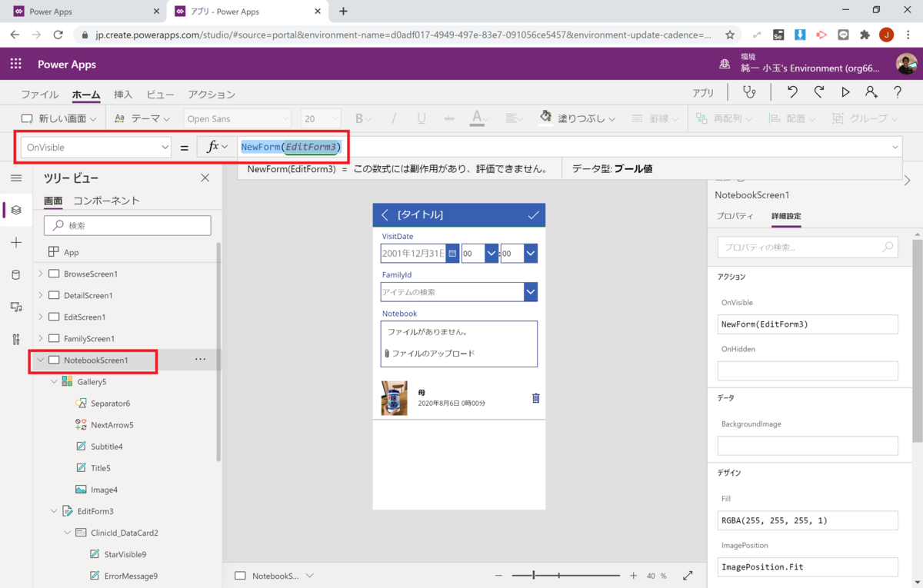Screen dimensions: 923x588
Task: Open the Power Apps waffle app launcher
Action: coord(15,64)
